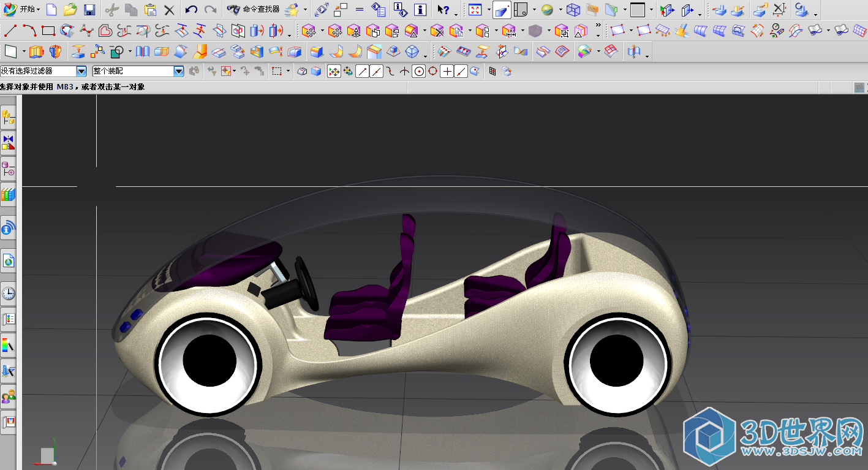Toggle the Mid Point snap option
Screen dimensions: 868x470
coord(377,72)
